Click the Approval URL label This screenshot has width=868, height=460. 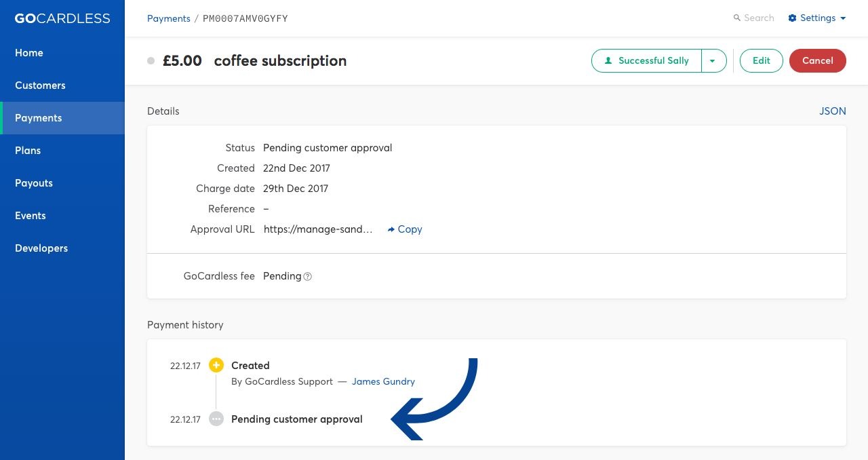click(222, 229)
